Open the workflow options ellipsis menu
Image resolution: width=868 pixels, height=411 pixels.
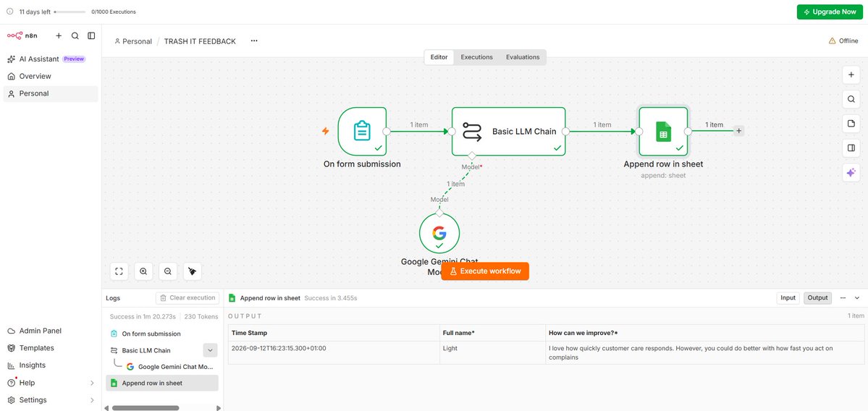[254, 41]
